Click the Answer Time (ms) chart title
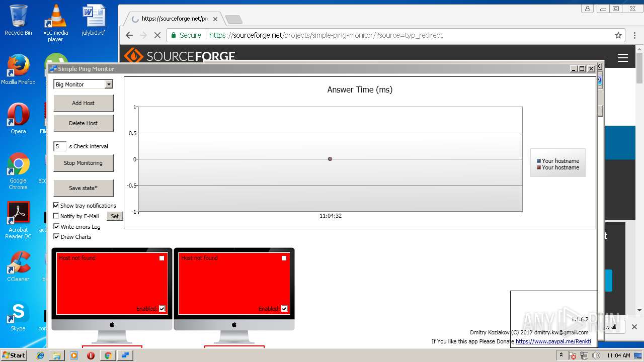 [360, 89]
